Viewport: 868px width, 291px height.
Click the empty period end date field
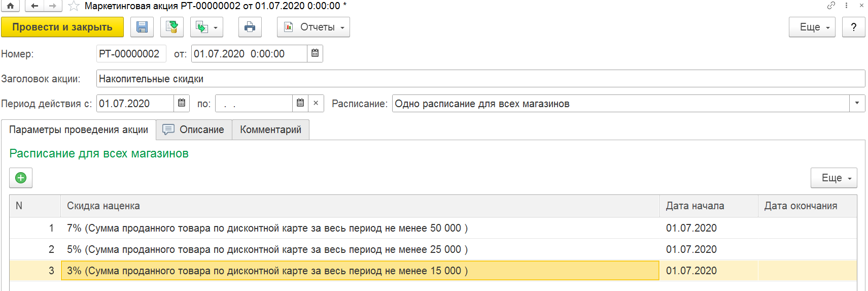pos(254,104)
